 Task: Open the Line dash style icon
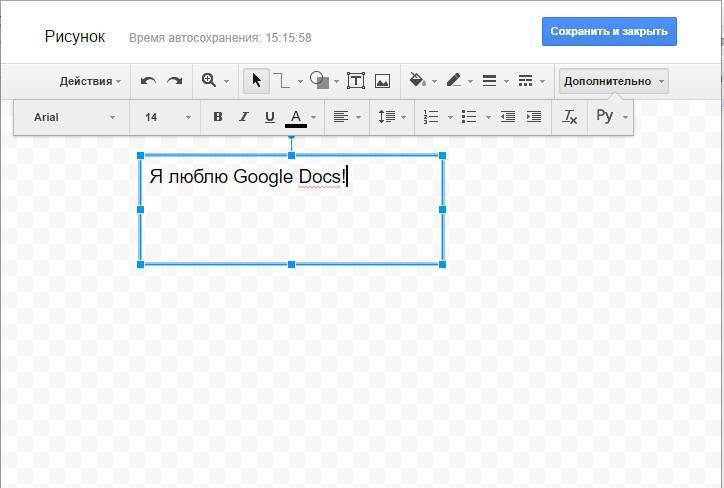[x=525, y=81]
